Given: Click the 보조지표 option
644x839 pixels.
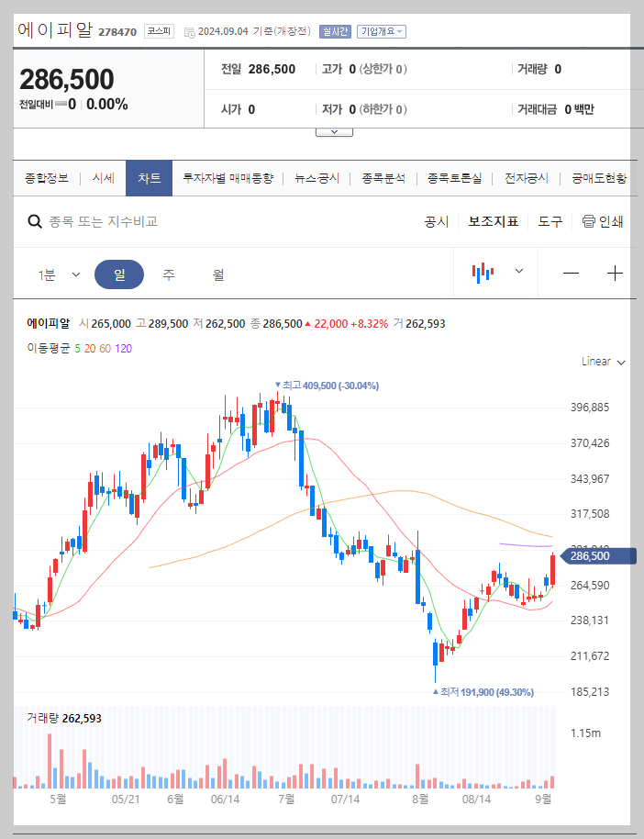Looking at the screenshot, I should click(492, 221).
